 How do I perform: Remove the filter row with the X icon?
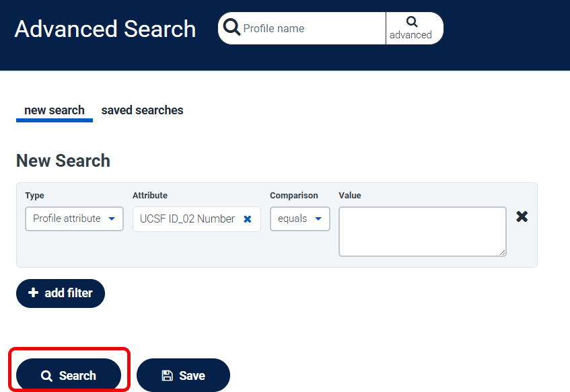(x=522, y=217)
